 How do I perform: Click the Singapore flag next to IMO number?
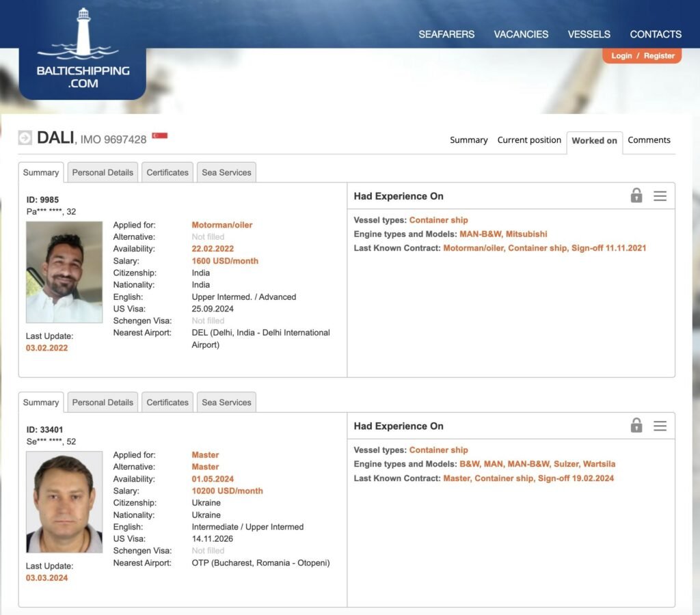160,135
